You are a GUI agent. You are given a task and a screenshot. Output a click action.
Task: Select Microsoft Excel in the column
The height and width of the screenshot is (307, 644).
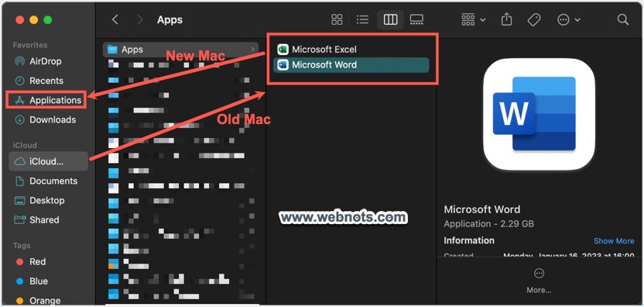coord(351,50)
